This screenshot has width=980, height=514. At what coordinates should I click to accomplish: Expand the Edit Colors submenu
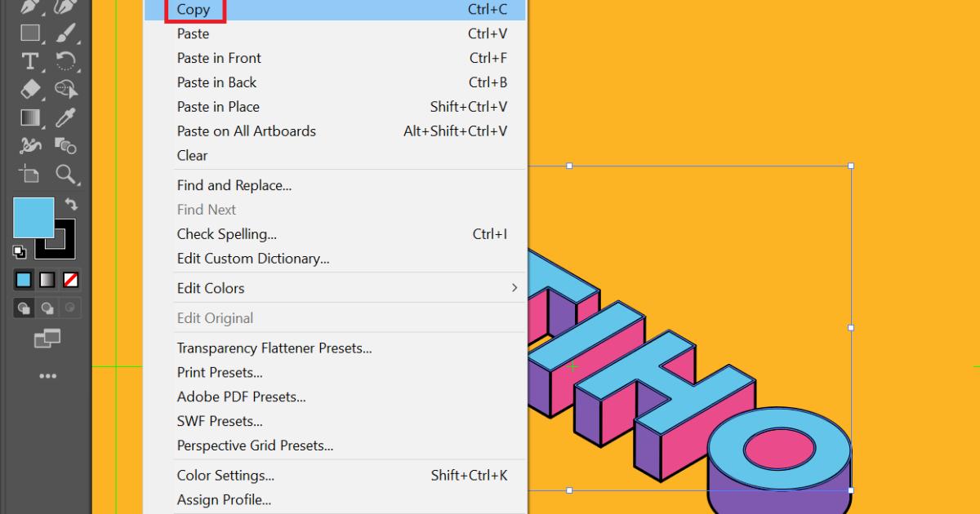pos(336,288)
